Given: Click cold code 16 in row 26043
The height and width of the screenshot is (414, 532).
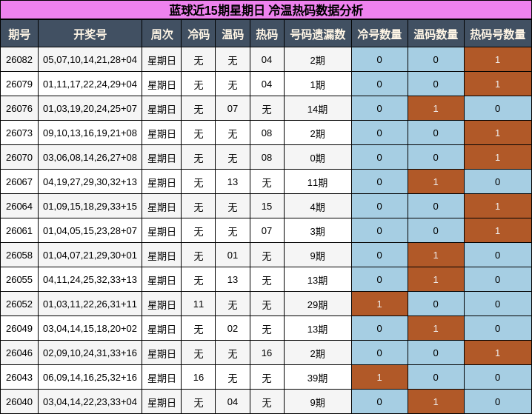Looking at the screenshot, I should [x=199, y=377].
